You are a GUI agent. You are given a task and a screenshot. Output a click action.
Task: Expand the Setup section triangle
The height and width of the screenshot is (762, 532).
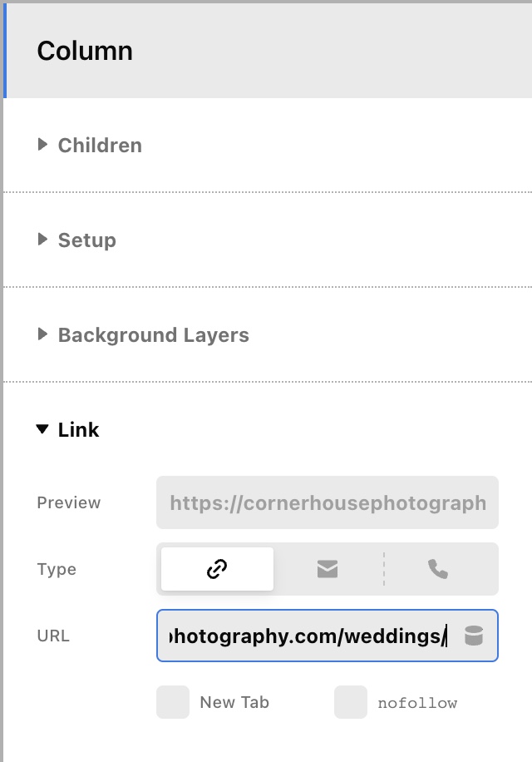tap(42, 239)
